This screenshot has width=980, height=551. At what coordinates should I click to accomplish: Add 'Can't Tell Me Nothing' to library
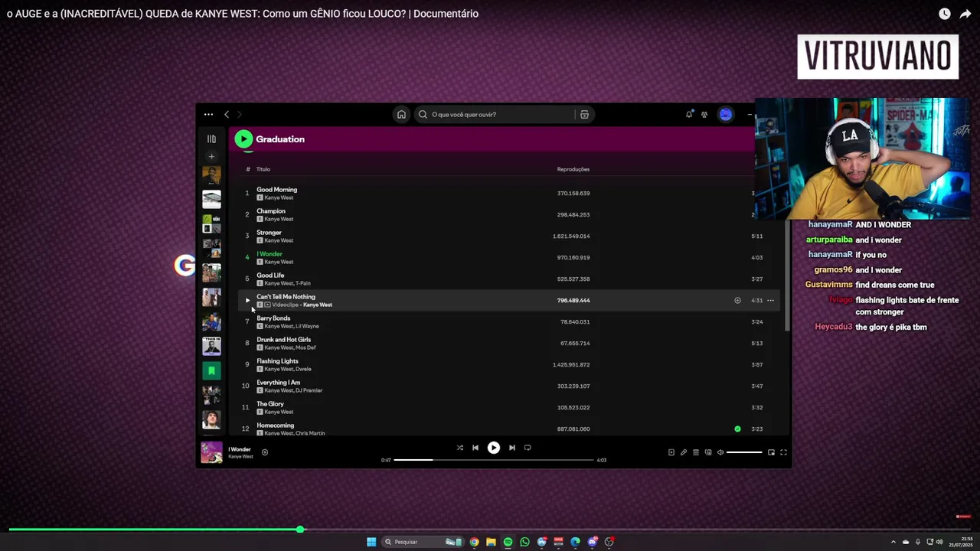(737, 301)
